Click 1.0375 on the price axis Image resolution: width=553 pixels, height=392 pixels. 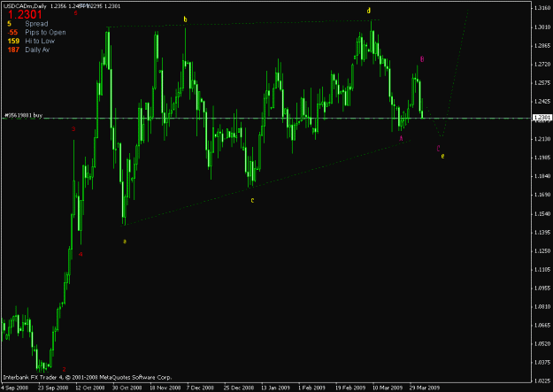[542, 363]
